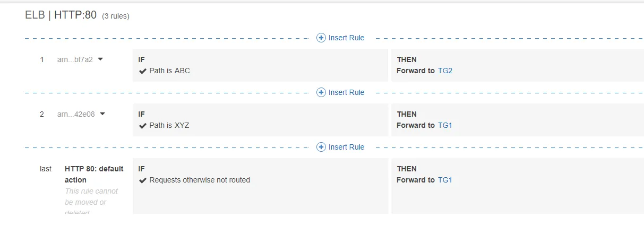
Task: Select the arn...bf7a2 rule identifier
Action: pyautogui.click(x=75, y=59)
